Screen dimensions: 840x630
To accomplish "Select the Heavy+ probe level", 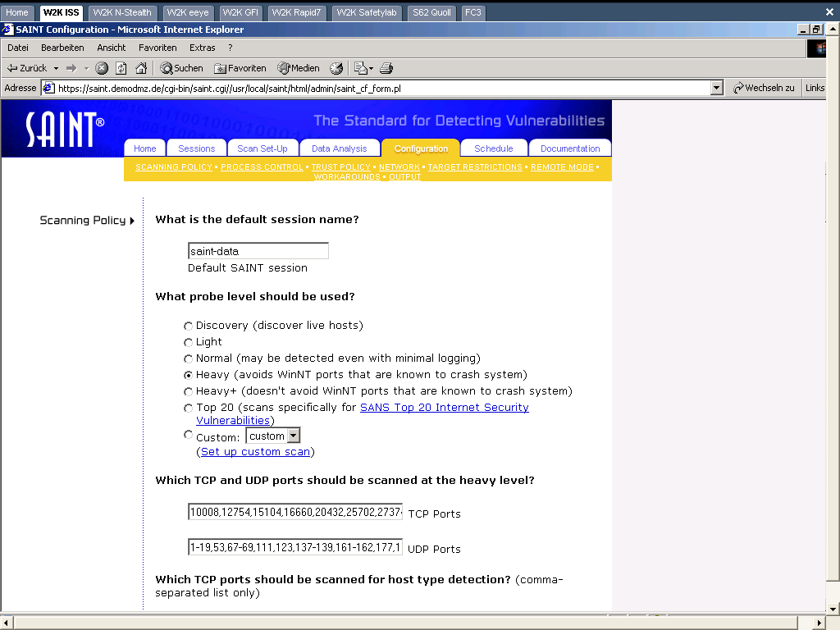I will click(x=188, y=391).
